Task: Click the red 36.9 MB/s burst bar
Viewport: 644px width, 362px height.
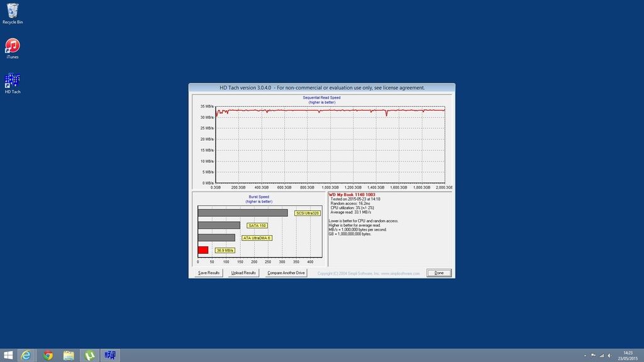Action: (203, 250)
